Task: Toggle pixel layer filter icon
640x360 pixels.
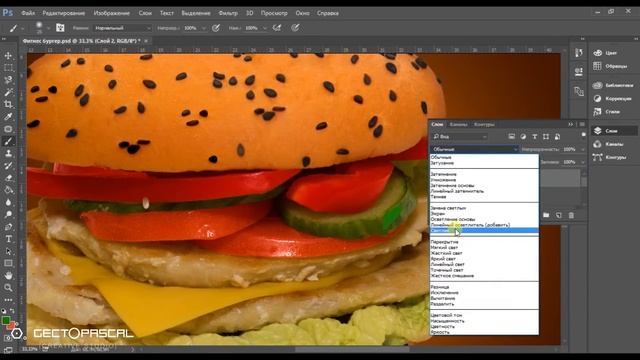Action: click(x=511, y=137)
